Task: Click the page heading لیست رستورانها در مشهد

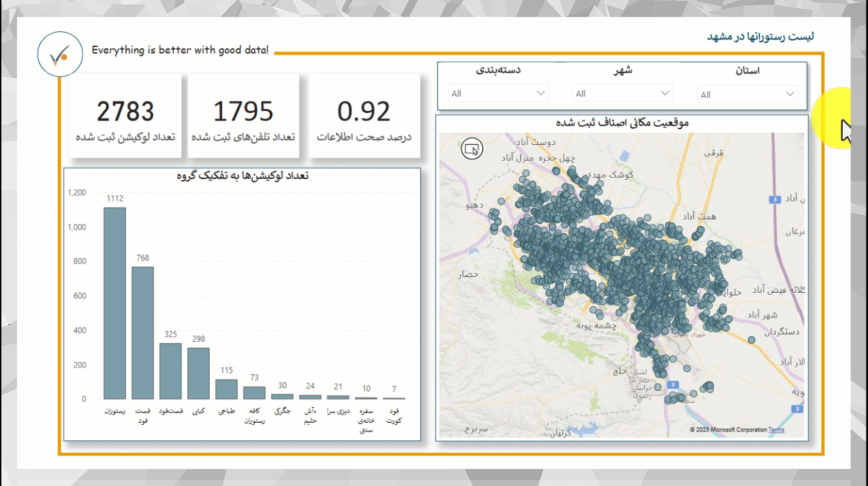Action: pos(760,36)
